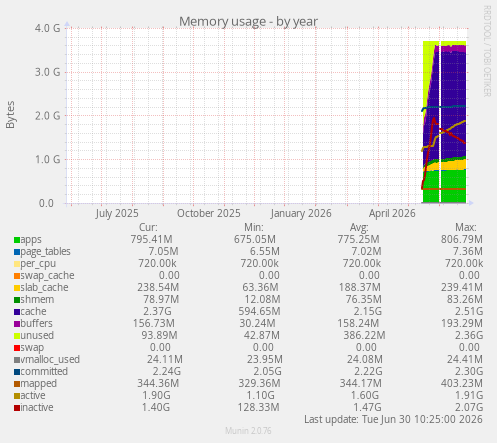This screenshot has width=497, height=443.
Task: Click the 'vmalloc_used' legend label
Action: [x=50, y=360]
